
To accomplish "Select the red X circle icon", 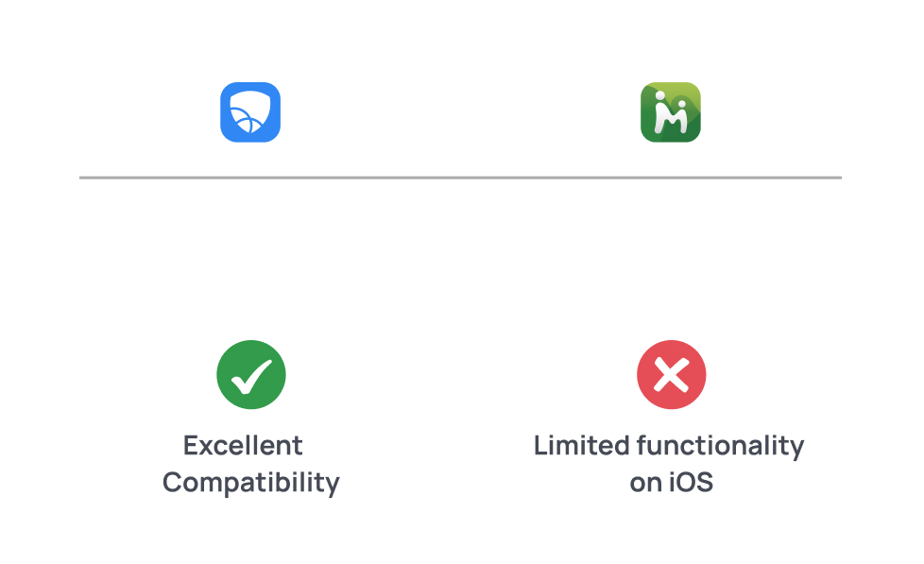I will pos(671,375).
